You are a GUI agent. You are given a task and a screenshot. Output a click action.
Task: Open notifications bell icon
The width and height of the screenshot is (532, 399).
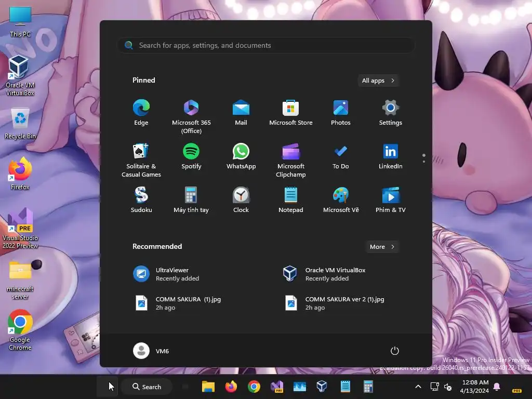tap(497, 387)
